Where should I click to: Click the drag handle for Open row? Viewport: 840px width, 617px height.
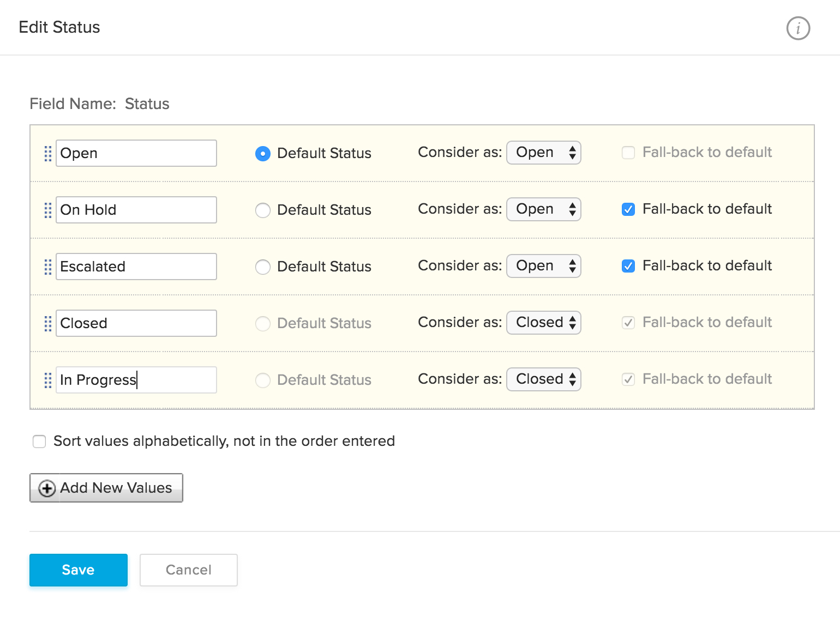[x=48, y=154]
